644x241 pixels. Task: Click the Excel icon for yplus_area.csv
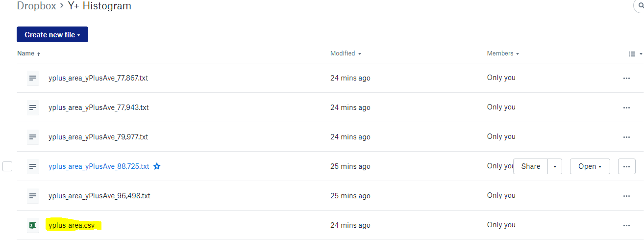pos(33,225)
